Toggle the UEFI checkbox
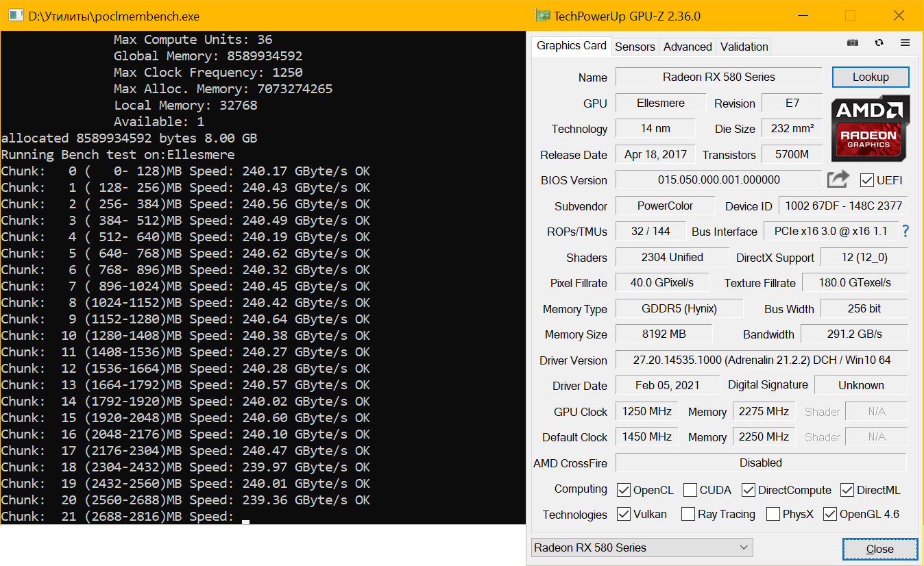Viewport: 924px width, 566px height. coord(867,180)
